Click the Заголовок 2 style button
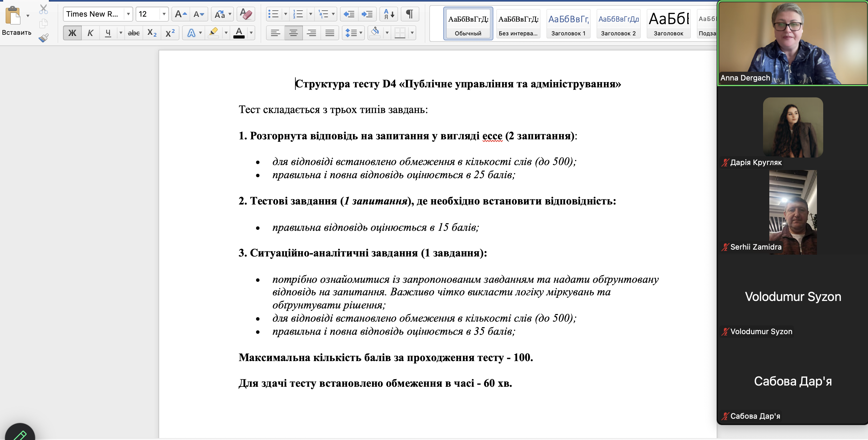This screenshot has height=440, width=868. pos(618,23)
